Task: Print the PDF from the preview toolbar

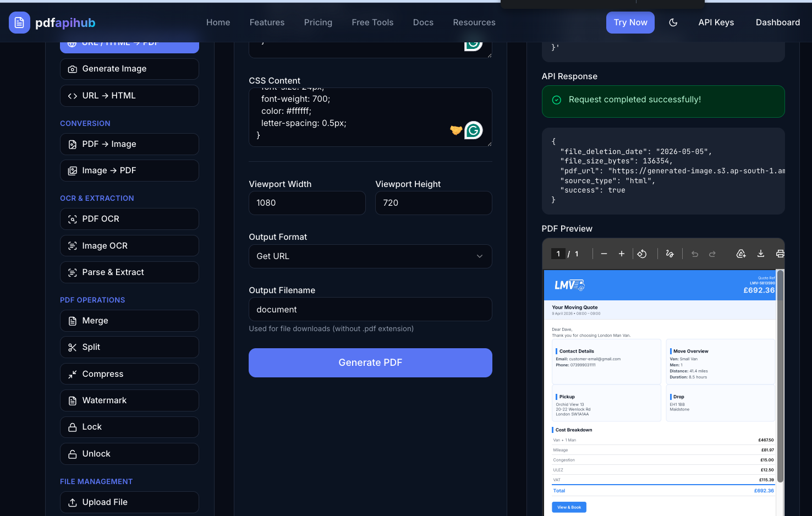Action: (x=780, y=254)
